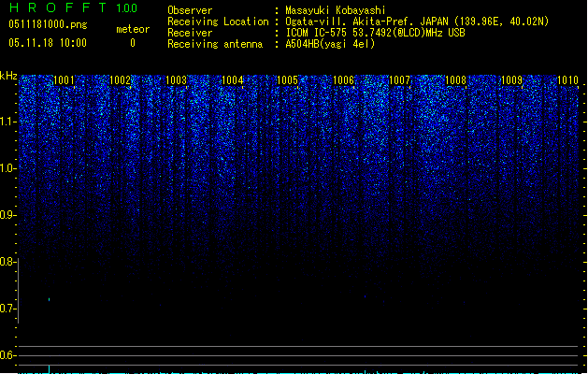
Task: Click the kHz axis unit label
Action: coord(8,76)
